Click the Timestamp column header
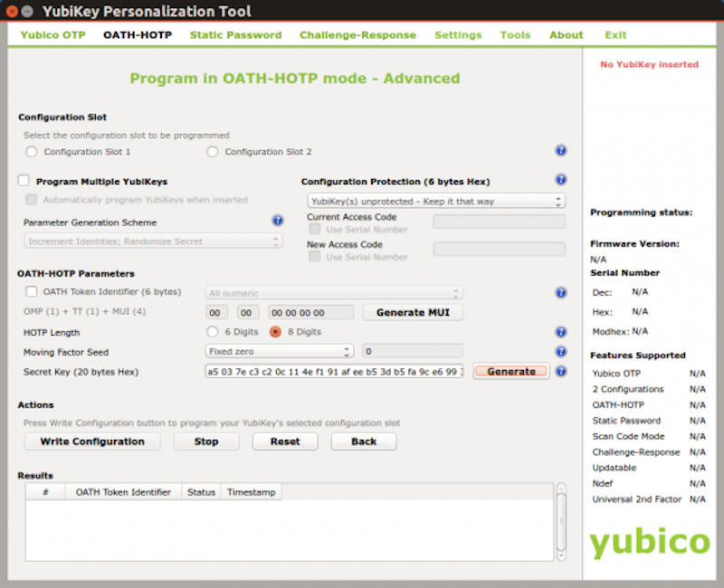 [252, 492]
